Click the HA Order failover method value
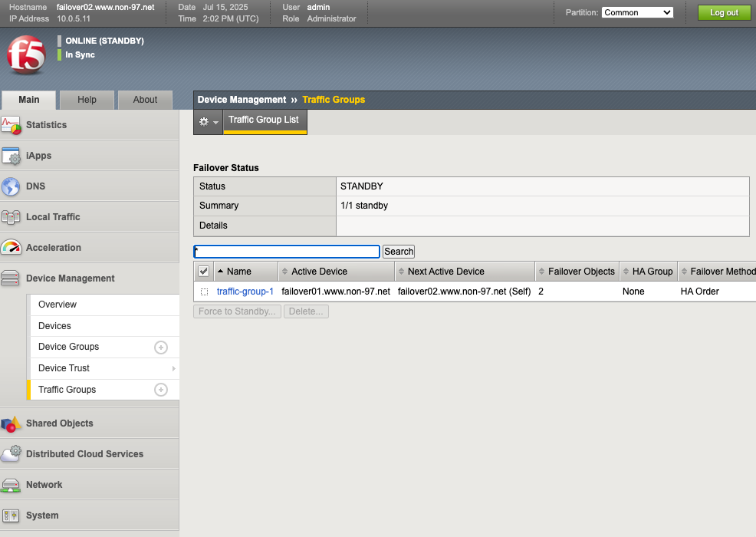 pyautogui.click(x=699, y=292)
